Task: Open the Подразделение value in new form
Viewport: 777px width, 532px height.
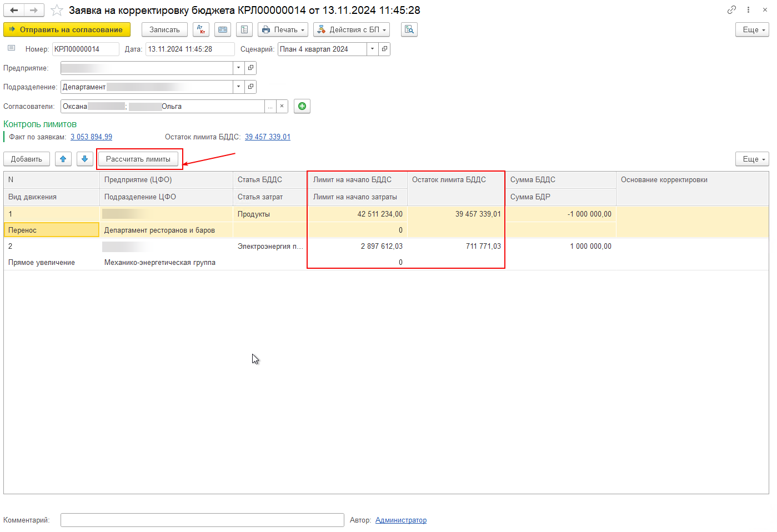Action: click(x=250, y=87)
